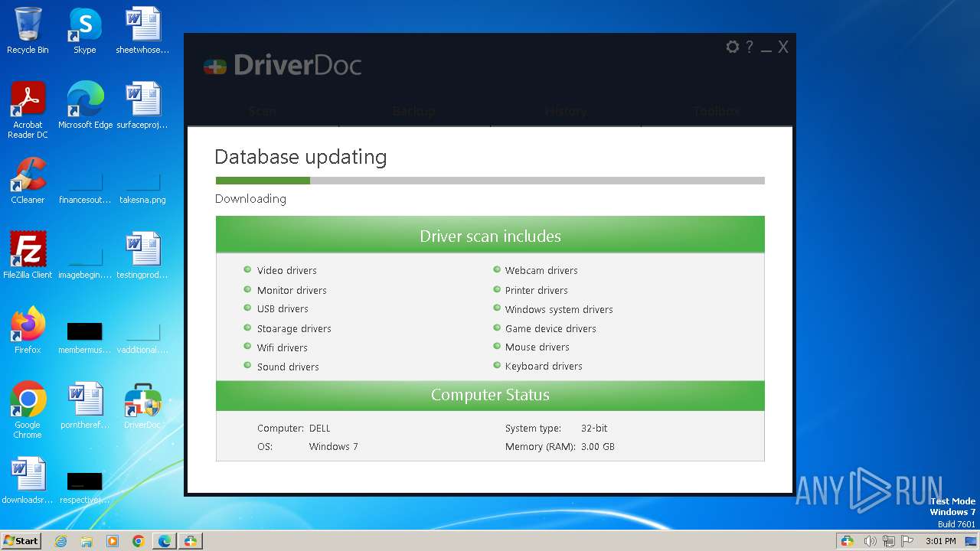Click the database updating progress bar
This screenshot has width=980, height=551.
click(490, 181)
